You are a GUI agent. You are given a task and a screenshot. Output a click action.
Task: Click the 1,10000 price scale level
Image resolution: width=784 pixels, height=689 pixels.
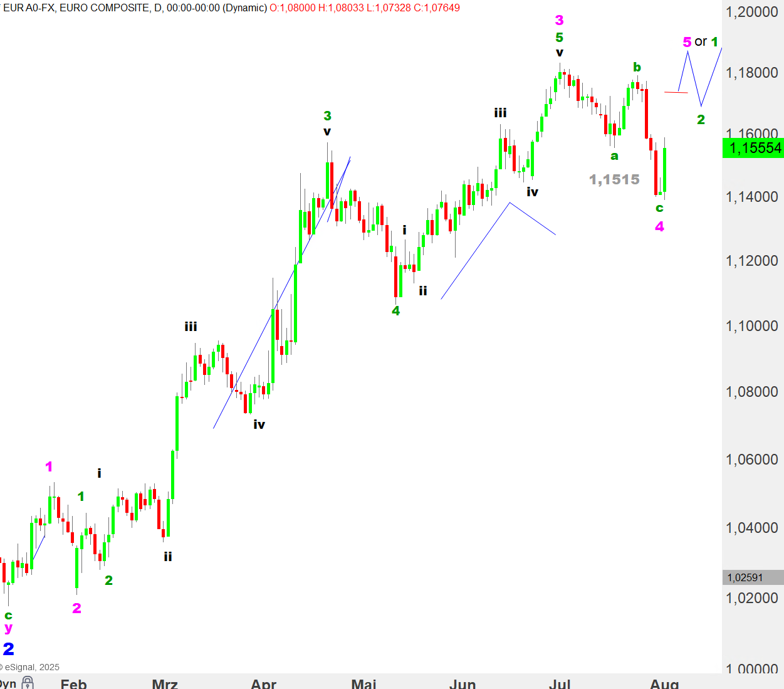point(751,326)
